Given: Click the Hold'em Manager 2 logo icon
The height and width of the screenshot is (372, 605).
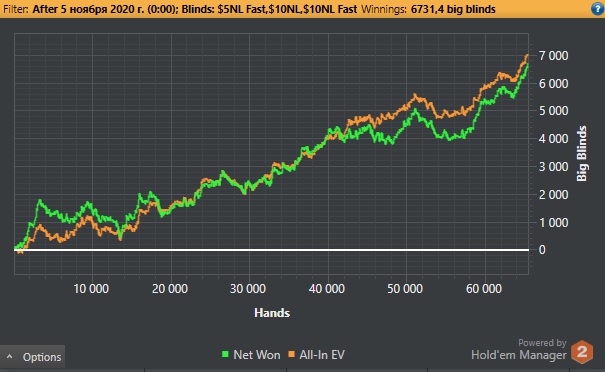Looking at the screenshot, I should pos(582,352).
